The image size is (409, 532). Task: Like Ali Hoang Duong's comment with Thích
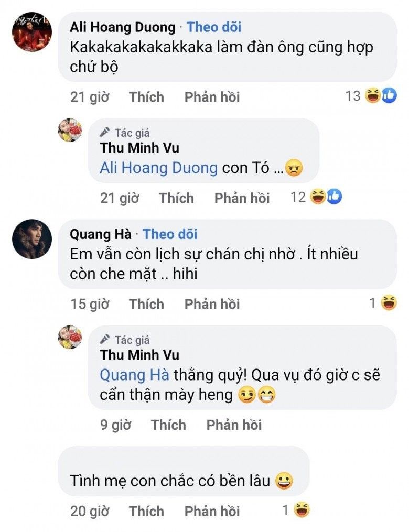pyautogui.click(x=146, y=97)
